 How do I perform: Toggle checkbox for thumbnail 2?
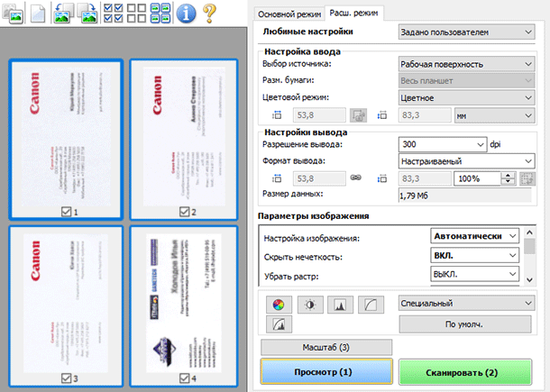point(184,212)
